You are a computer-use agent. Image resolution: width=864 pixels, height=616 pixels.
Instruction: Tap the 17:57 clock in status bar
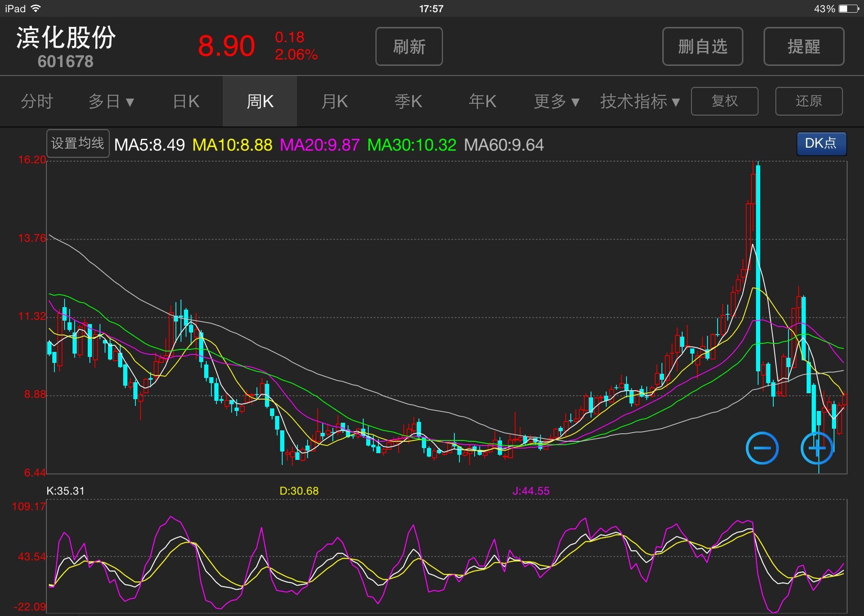tap(431, 9)
